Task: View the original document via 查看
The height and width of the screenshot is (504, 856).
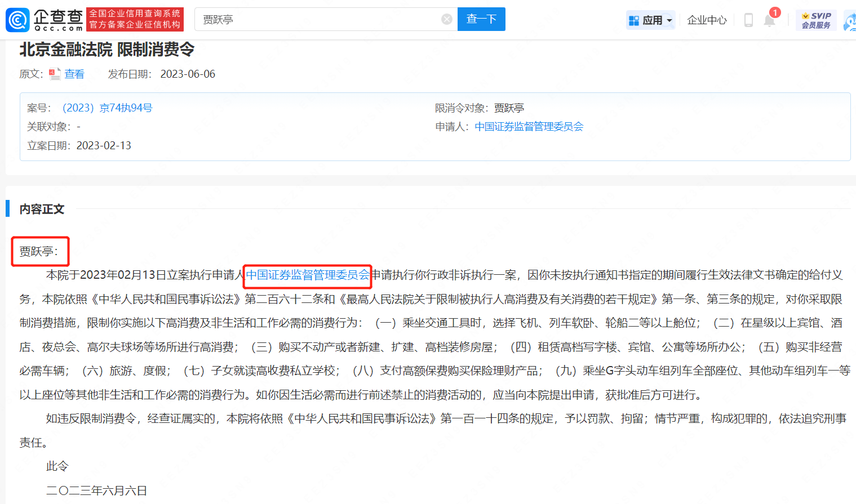Action: 74,74
